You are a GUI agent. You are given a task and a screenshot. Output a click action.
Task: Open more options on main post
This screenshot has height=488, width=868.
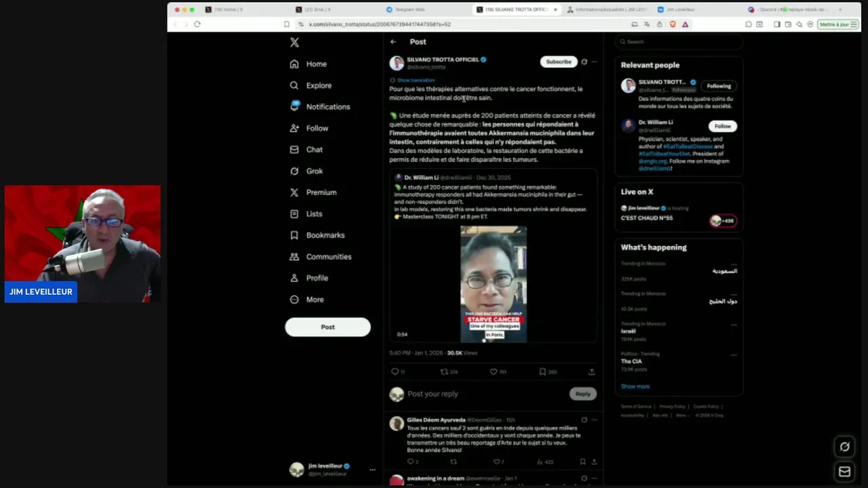(594, 62)
